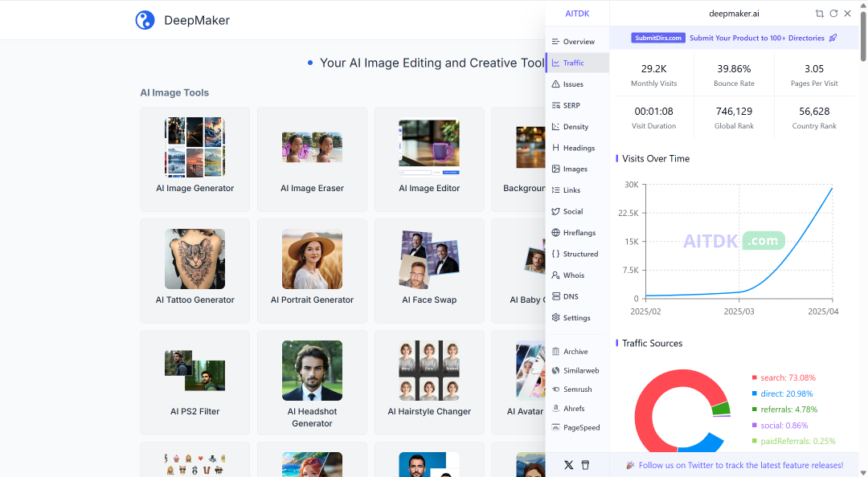Click the SubmitDirs.com badge
The height and width of the screenshot is (477, 868).
pos(658,39)
